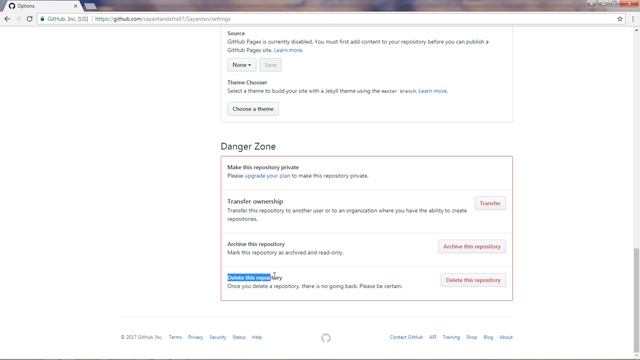Open a new browser tab

pos(90,6)
